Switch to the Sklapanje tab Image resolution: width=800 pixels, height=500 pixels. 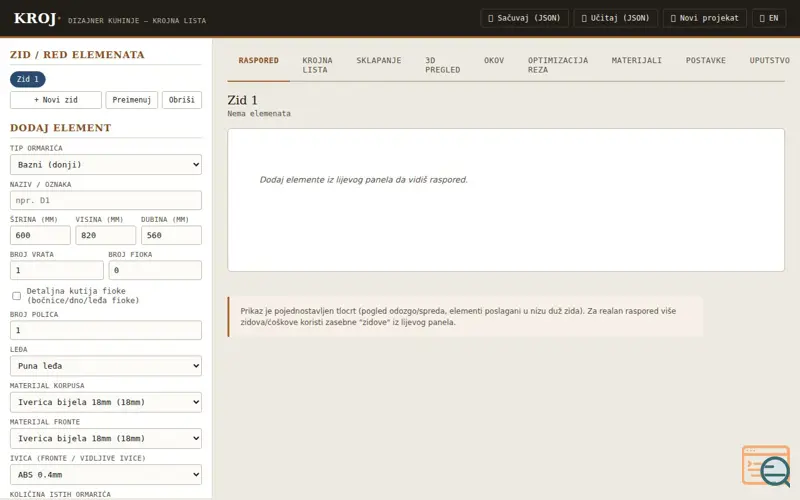coord(379,60)
